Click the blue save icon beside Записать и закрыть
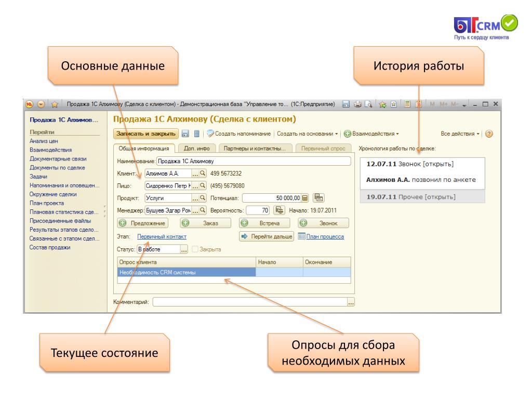Screen dimensions: 532x399 tap(185, 134)
